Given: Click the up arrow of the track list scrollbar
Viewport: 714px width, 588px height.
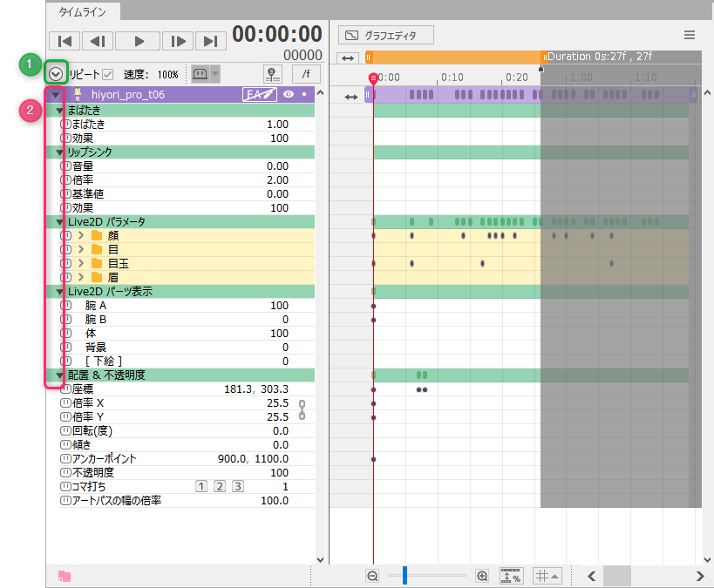Looking at the screenshot, I should click(320, 93).
